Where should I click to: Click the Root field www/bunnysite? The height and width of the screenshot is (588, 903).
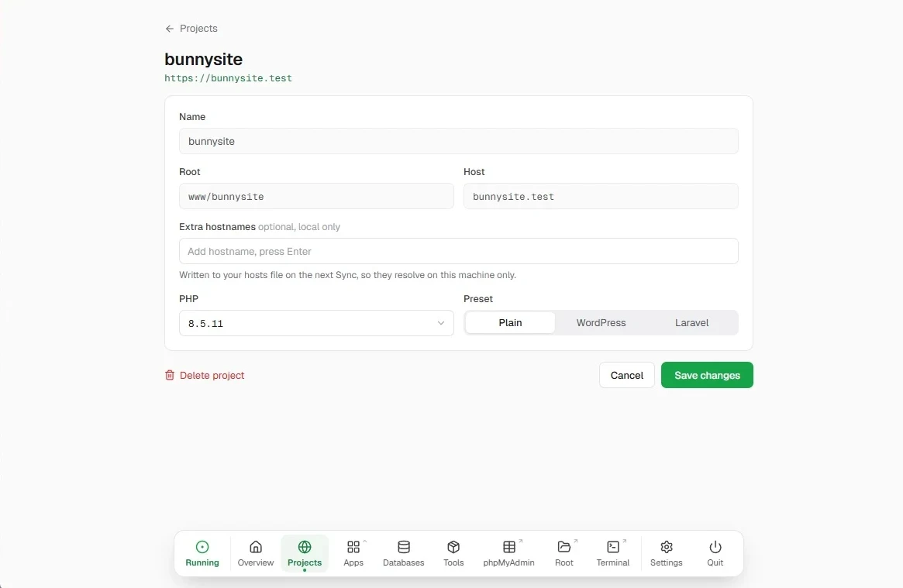316,196
